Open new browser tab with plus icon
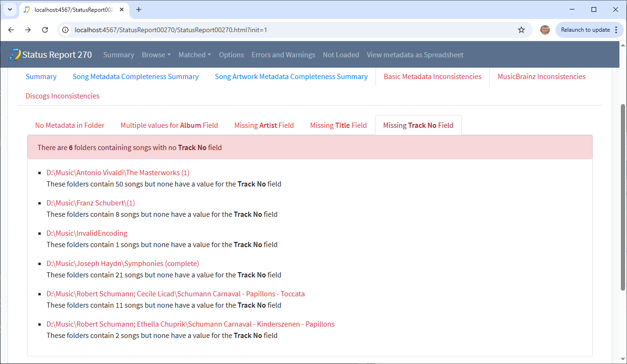Image resolution: width=627 pixels, height=364 pixels. [139, 9]
